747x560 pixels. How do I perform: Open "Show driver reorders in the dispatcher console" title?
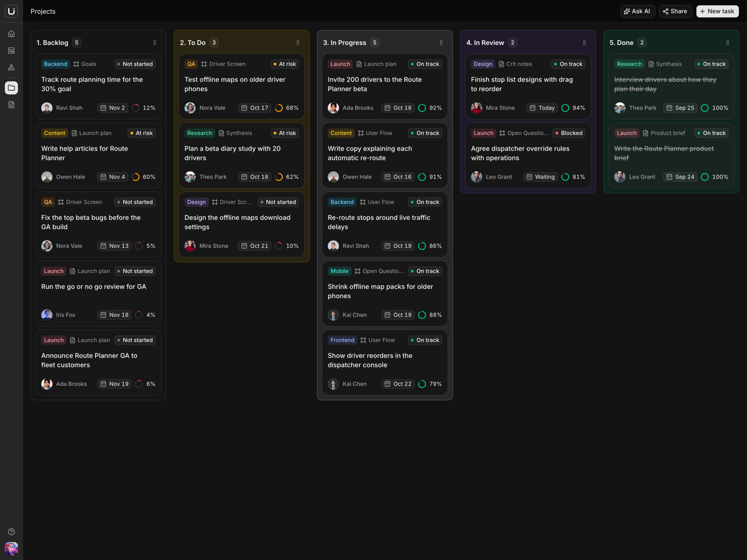click(370, 360)
